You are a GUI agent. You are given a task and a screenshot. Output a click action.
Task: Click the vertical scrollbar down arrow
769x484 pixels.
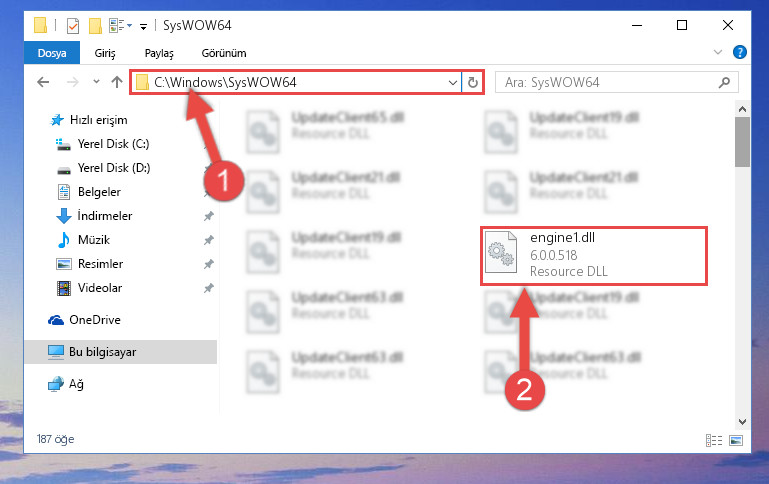click(742, 422)
